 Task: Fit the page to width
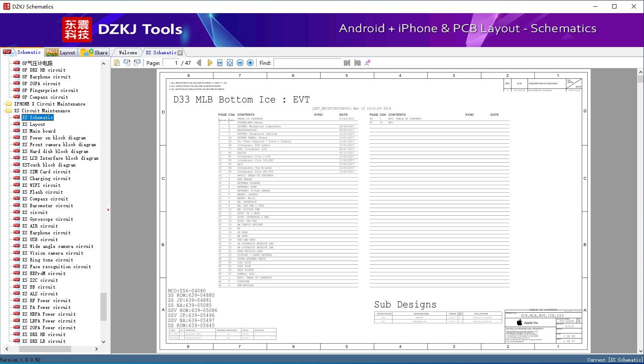point(220,63)
